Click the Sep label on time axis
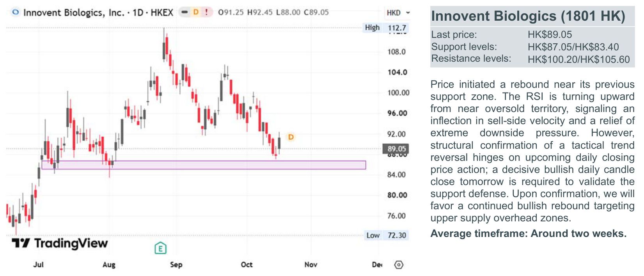Screen dimensions: 644x276 pos(176,265)
